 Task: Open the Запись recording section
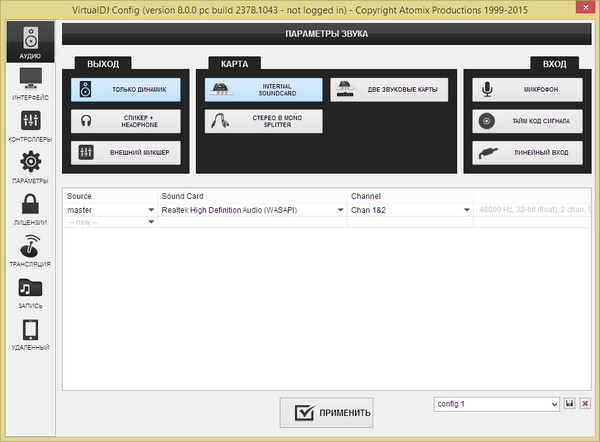[x=29, y=293]
